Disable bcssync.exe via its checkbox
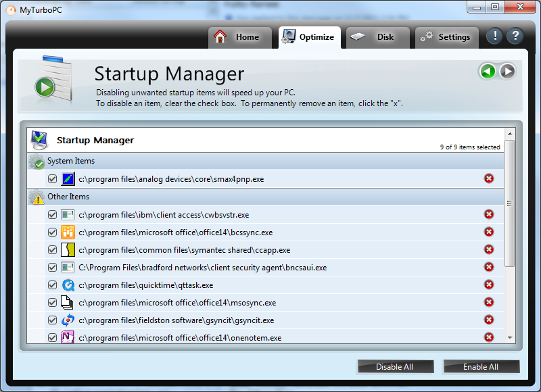This screenshot has width=541, height=392. point(52,232)
